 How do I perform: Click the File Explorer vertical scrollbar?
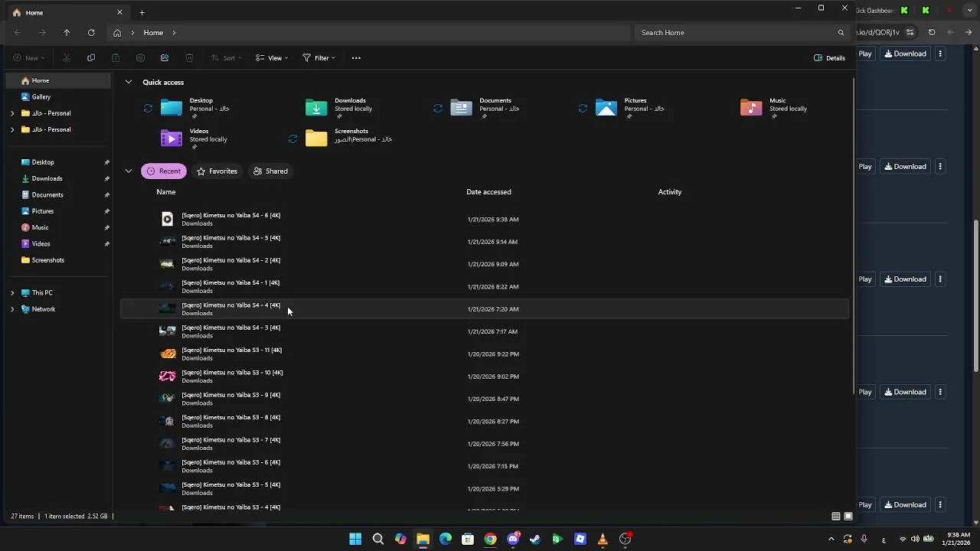click(854, 236)
